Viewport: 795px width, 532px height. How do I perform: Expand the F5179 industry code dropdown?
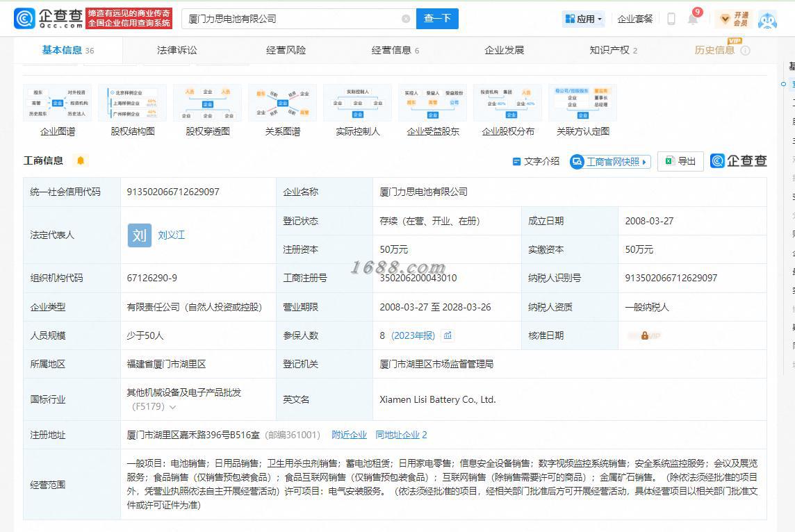173,407
